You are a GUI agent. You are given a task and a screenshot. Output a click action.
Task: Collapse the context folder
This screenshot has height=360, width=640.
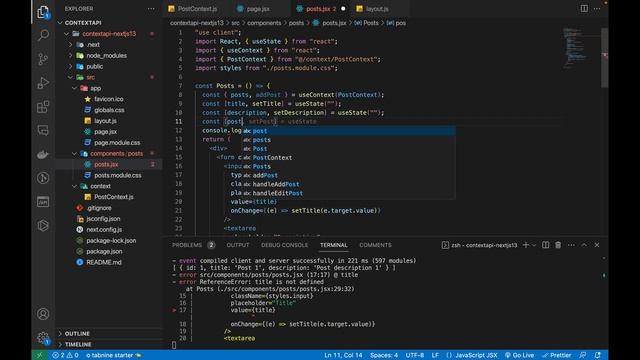pos(74,186)
